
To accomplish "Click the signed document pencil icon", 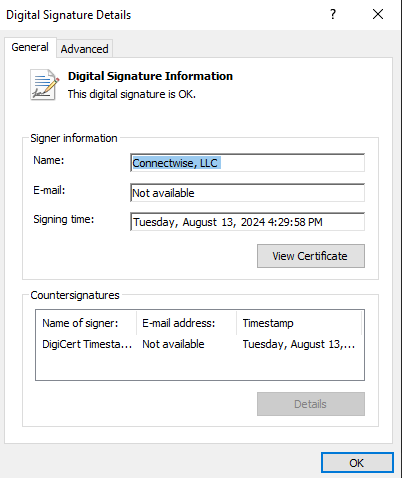I will pos(45,85).
